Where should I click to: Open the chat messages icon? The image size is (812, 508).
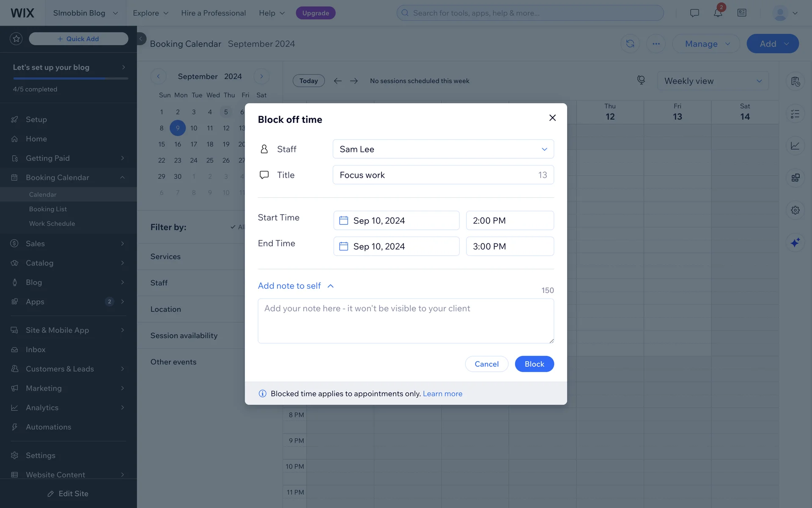[694, 13]
